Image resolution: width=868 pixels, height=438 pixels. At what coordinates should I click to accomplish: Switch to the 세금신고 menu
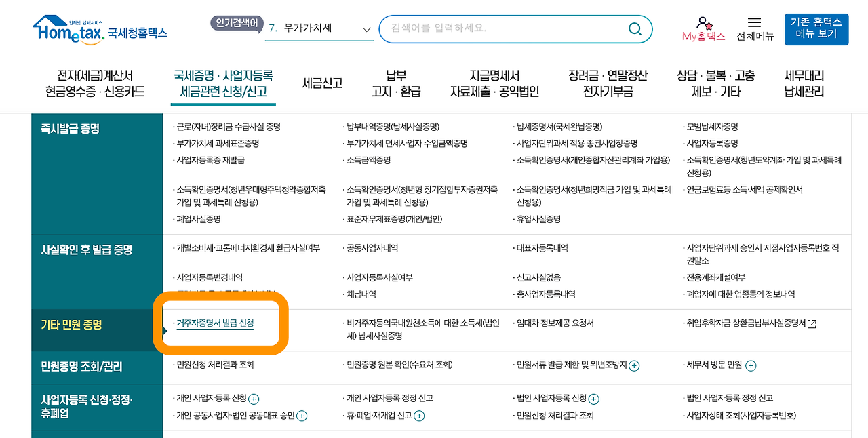[321, 83]
